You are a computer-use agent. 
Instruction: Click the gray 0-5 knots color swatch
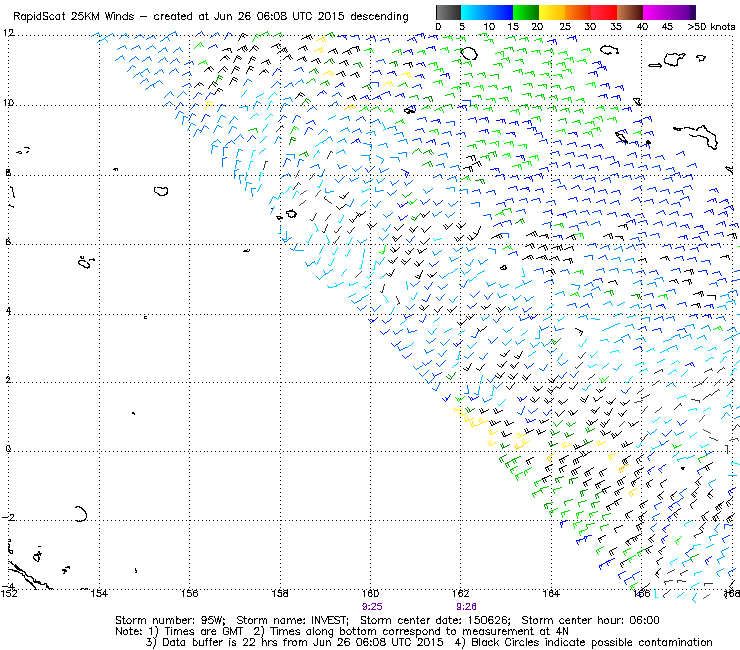448,12
